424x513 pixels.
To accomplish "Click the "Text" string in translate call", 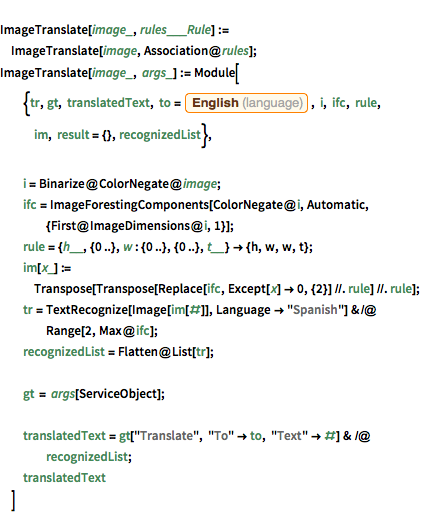I will [x=289, y=436].
